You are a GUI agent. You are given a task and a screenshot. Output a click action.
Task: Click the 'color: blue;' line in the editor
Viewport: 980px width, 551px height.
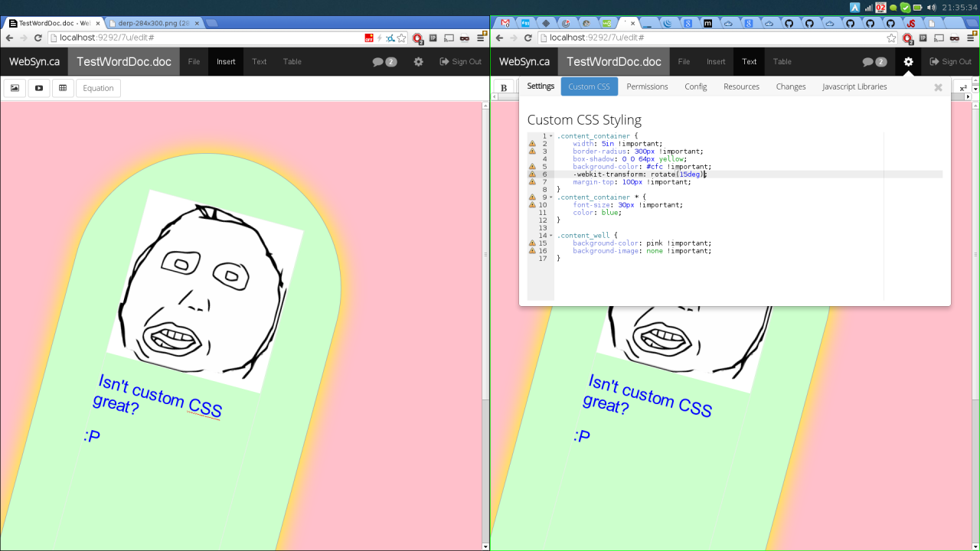pos(596,213)
